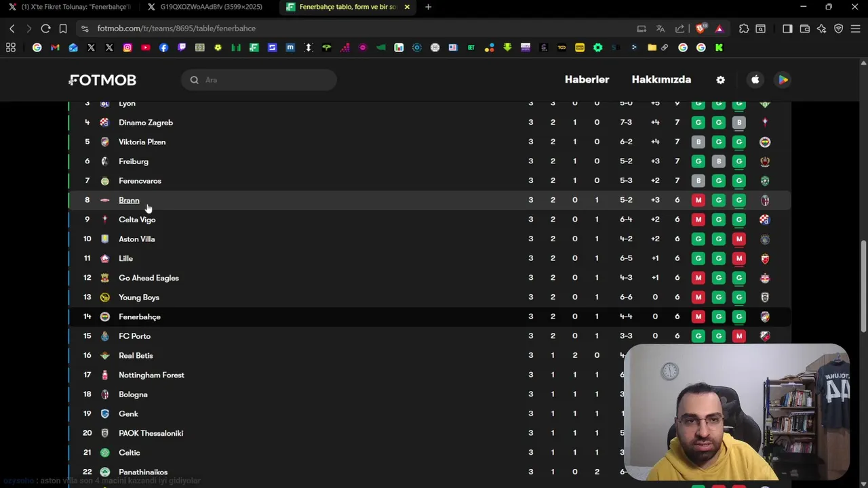Open the Instagram bookmark
This screenshot has width=868, height=488.
coord(127,47)
